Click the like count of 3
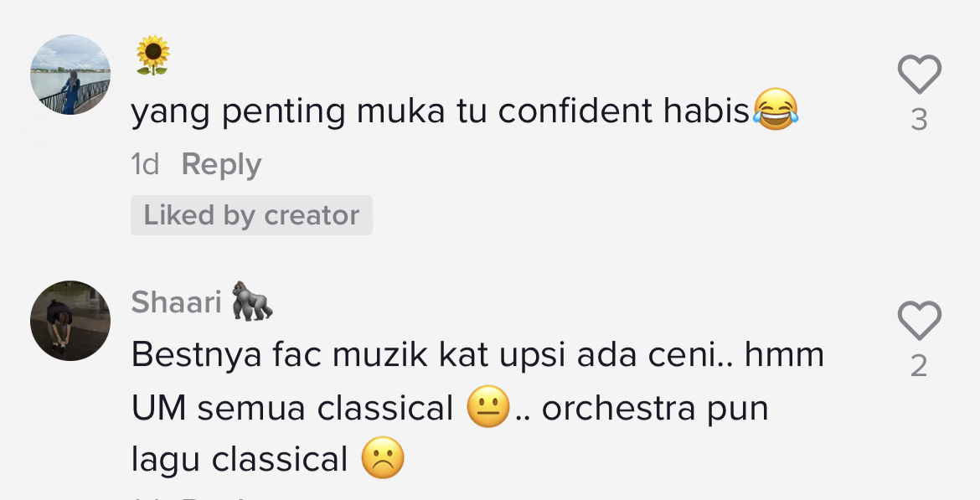The image size is (980, 500). coord(919,121)
